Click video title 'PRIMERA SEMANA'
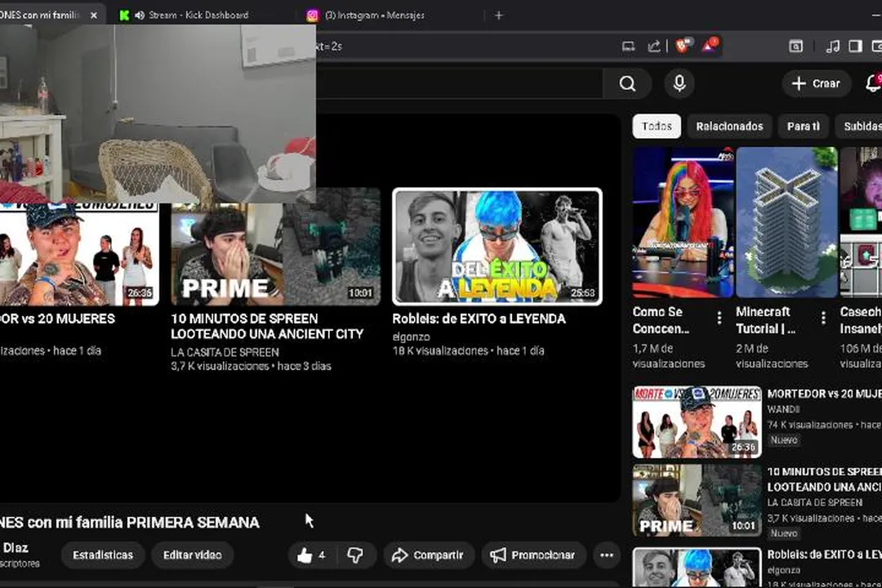The image size is (882, 588). (x=194, y=523)
